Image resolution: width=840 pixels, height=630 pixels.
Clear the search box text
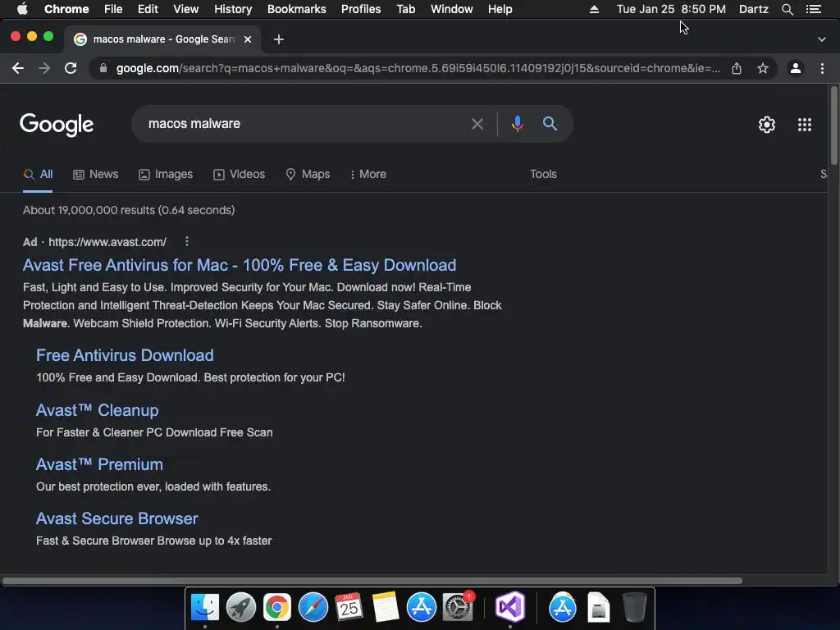pyautogui.click(x=477, y=125)
